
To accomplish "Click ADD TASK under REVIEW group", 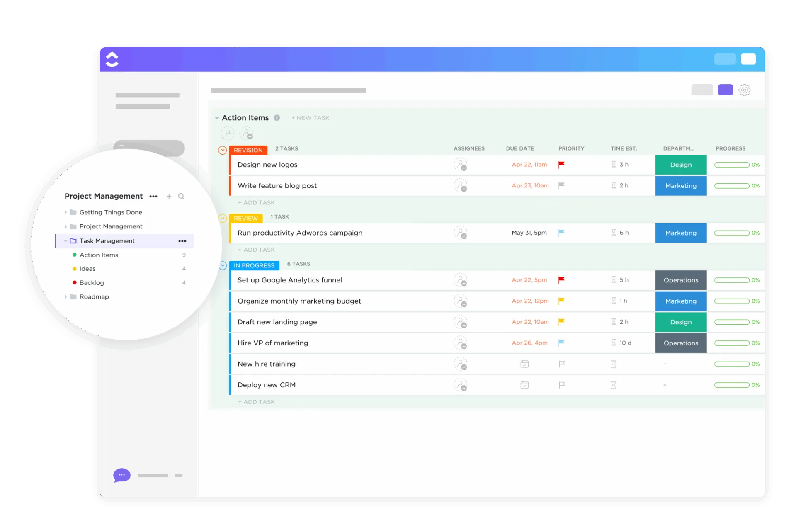I will point(256,250).
